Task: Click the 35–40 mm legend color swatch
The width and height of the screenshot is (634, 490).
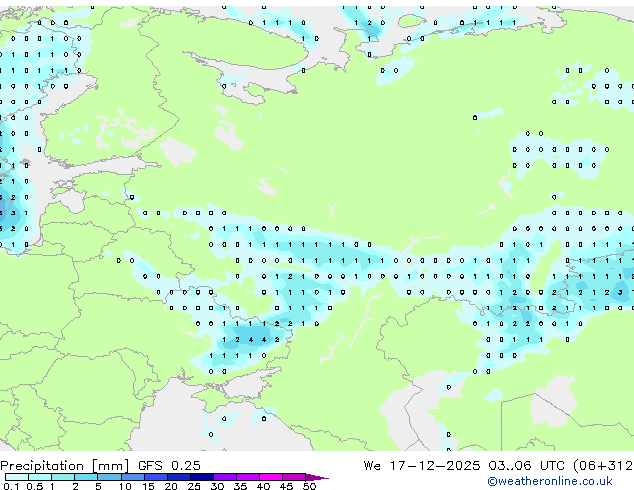Action: tap(248, 477)
